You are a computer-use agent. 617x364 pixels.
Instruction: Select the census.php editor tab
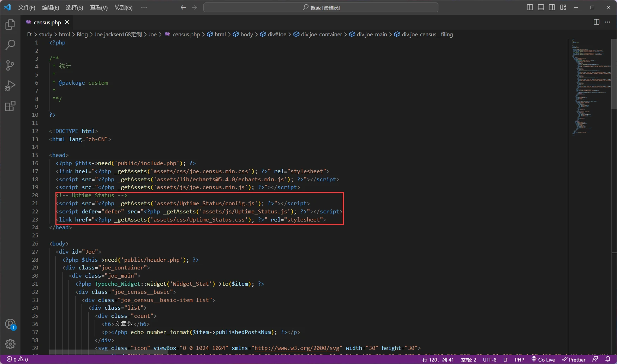tap(47, 22)
